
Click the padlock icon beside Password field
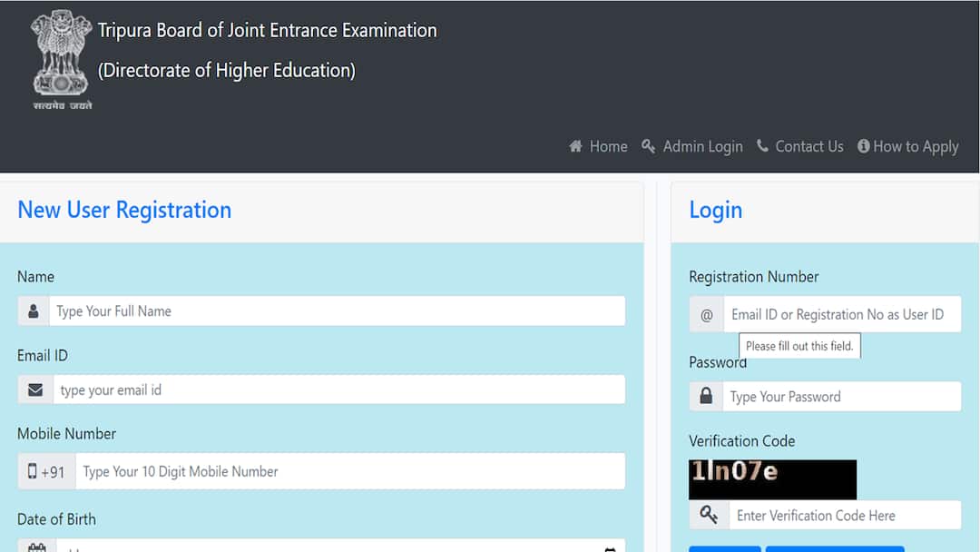[706, 397]
